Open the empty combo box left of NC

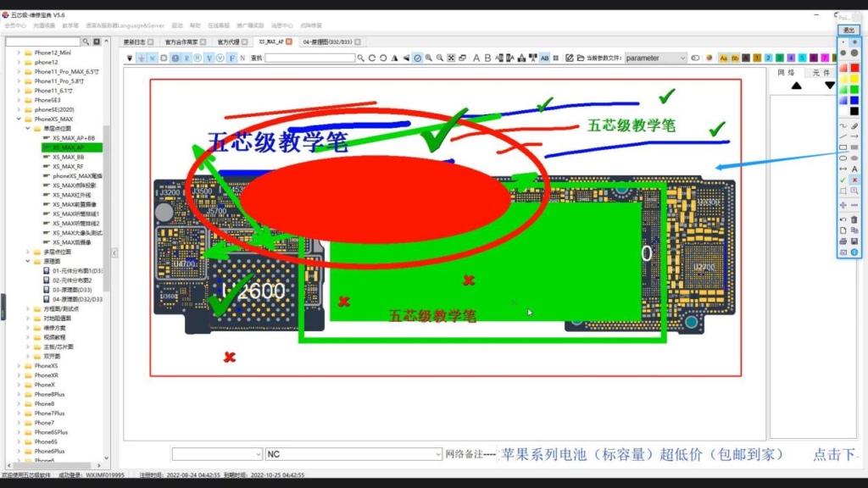(217, 454)
